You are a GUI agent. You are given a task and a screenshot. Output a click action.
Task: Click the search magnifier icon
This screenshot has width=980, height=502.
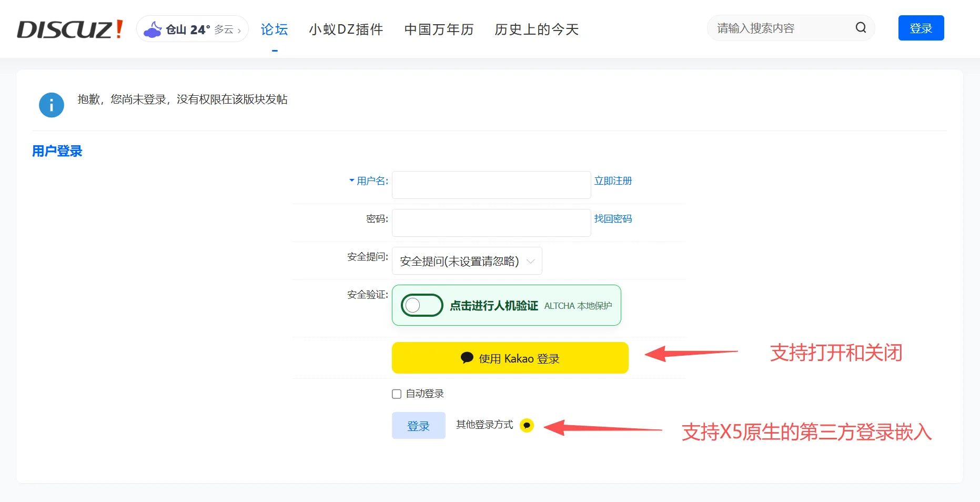(861, 28)
